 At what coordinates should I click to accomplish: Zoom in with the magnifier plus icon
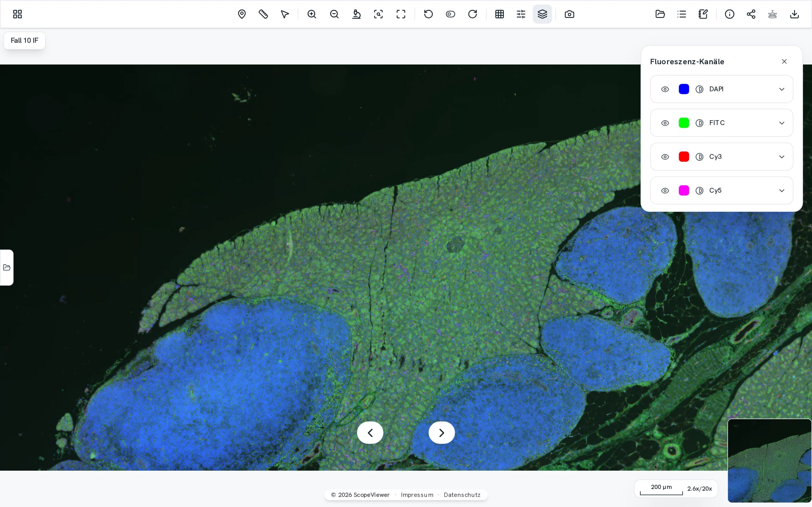[312, 14]
